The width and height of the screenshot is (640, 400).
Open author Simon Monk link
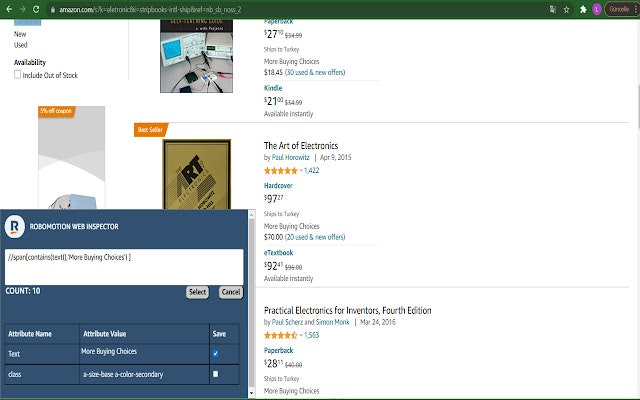[333, 322]
